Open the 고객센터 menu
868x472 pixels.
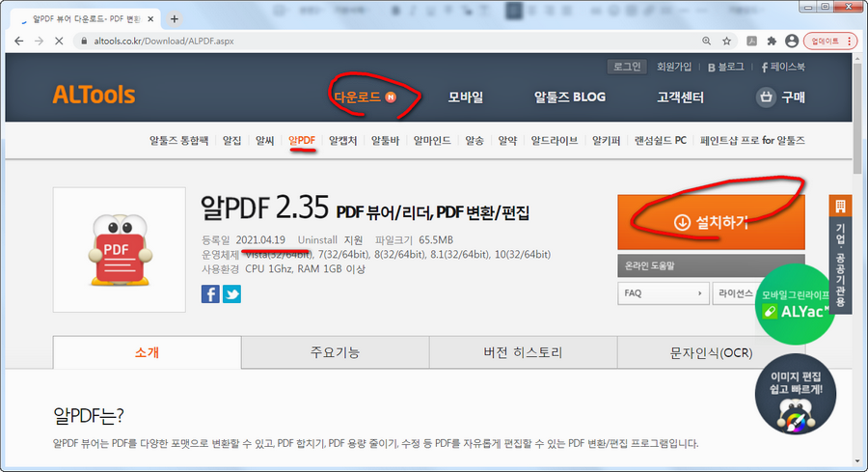pos(680,97)
